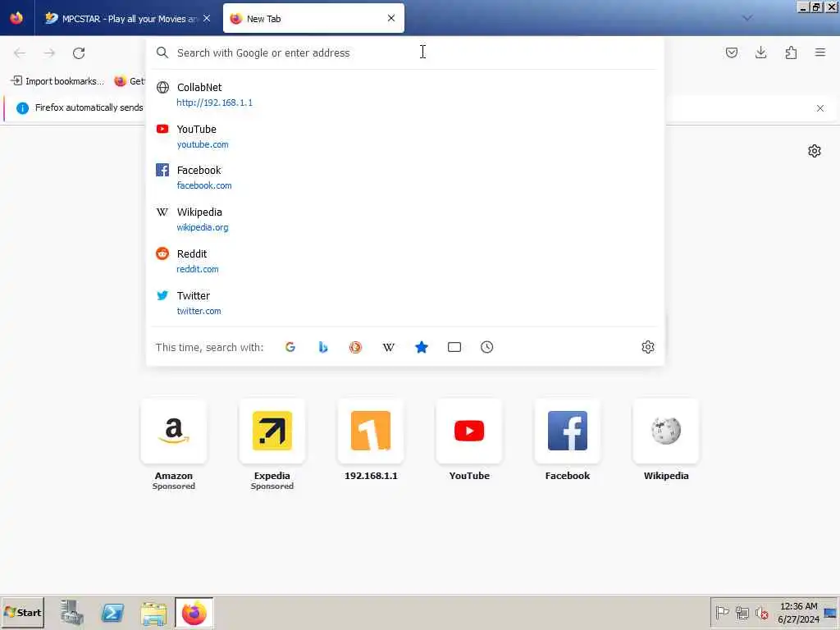Search this time with DuckDuckGo icon
Screen dimensions: 840x630
356,347
